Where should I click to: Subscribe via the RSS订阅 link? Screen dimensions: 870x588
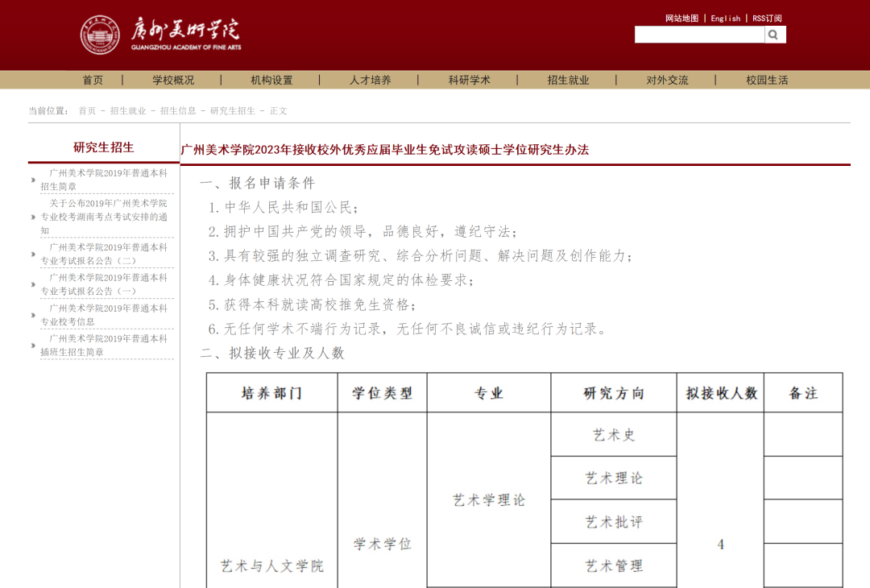tap(767, 17)
